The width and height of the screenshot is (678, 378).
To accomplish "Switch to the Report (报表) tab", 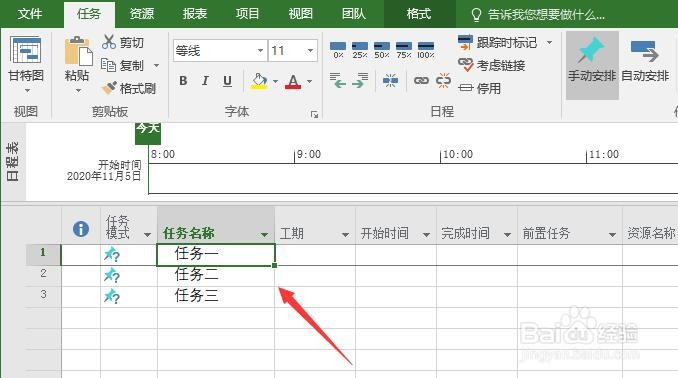I will 195,14.
